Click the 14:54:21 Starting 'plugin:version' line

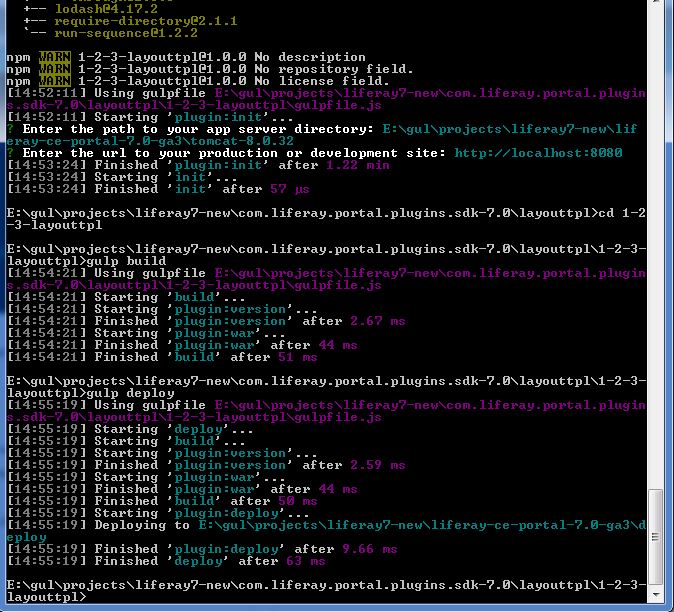tap(162, 309)
